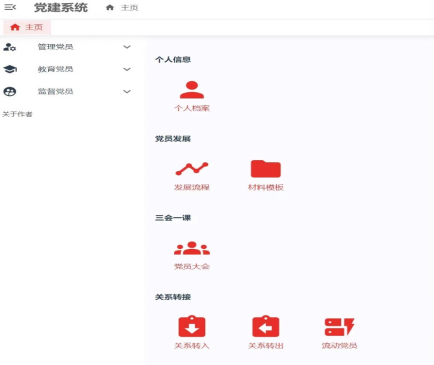Open 党员大会 group icon
The width and height of the screenshot is (434, 365).
(x=192, y=248)
